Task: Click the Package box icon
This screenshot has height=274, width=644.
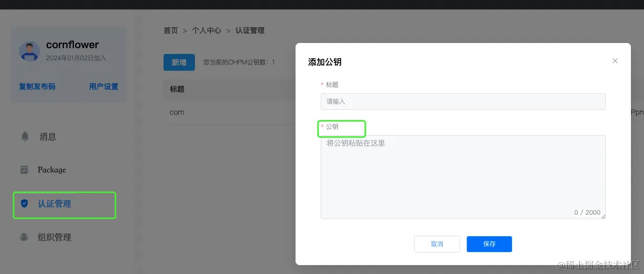Action: pos(24,170)
